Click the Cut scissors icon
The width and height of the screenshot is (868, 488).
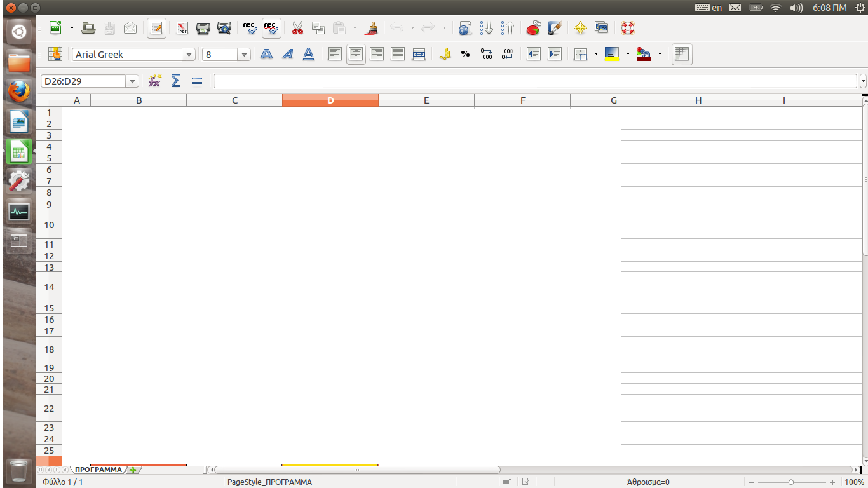297,28
